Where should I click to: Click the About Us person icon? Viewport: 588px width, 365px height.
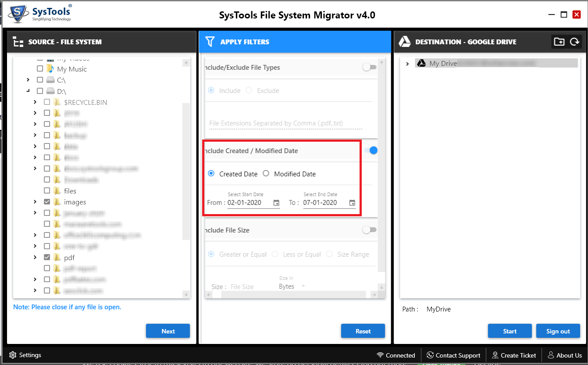551,355
